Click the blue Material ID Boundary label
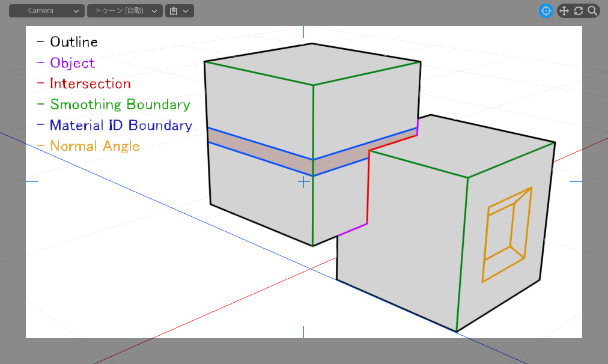 tap(121, 126)
